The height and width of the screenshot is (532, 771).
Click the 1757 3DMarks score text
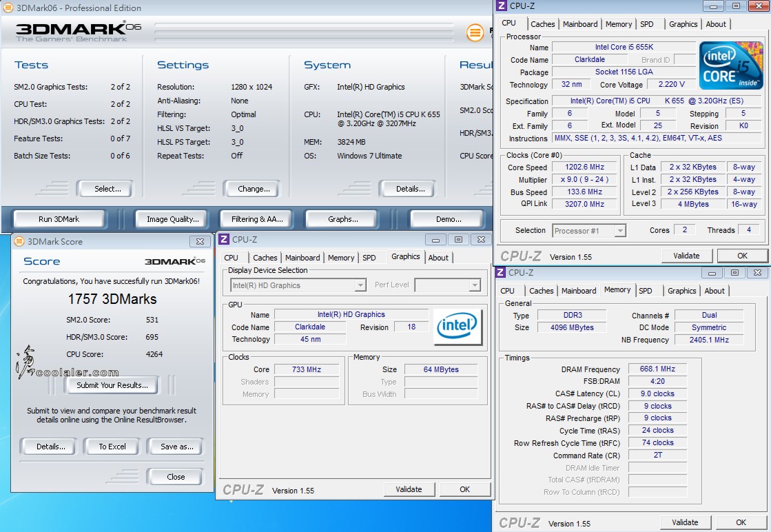[x=112, y=299]
